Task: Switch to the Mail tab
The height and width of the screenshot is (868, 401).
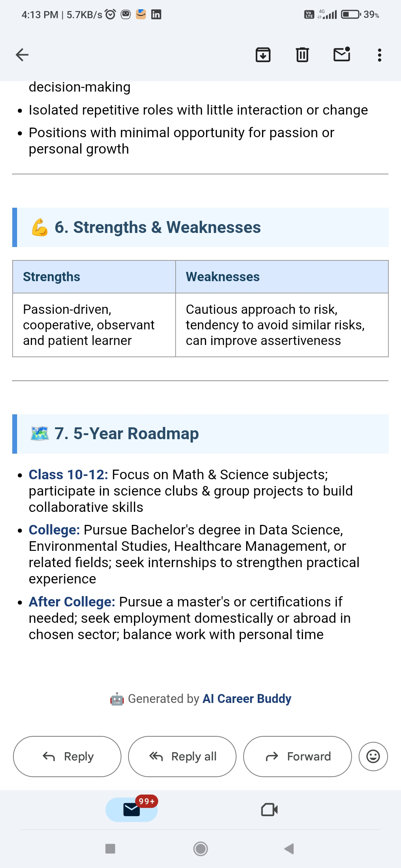Action: 131,809
